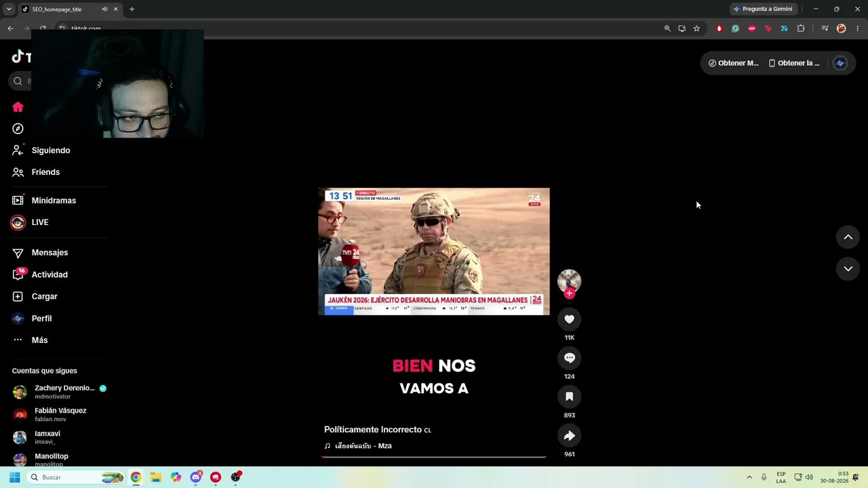The height and width of the screenshot is (488, 868).
Task: Open the Chrome three-dot menu
Action: coord(858,28)
